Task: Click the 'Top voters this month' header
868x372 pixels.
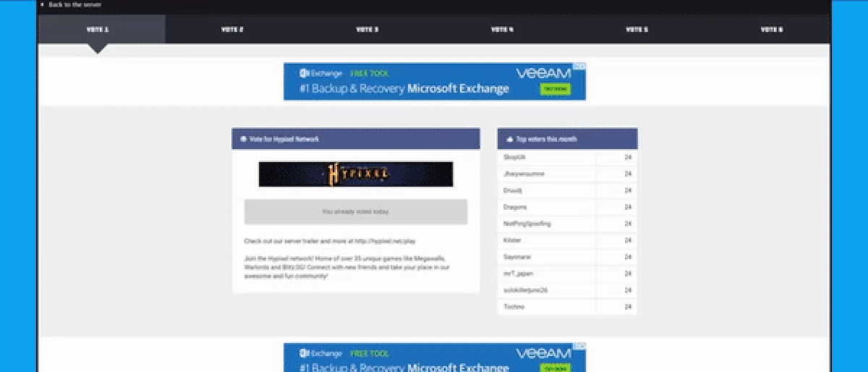Action: 567,139
